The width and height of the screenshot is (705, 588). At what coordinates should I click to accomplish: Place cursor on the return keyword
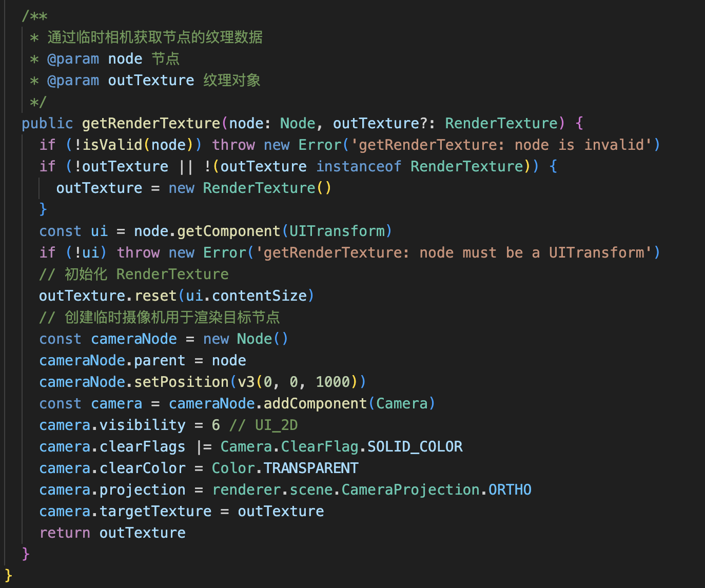click(x=65, y=533)
